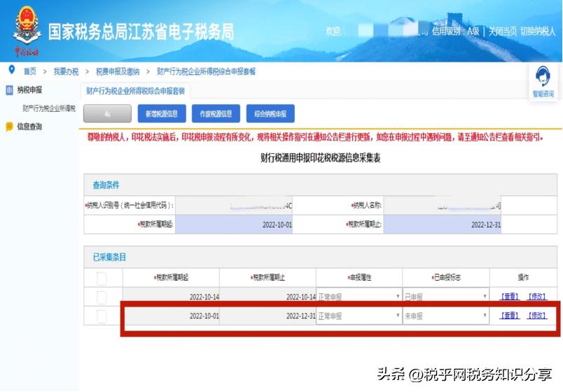563x392 pixels.
Task: Open 纳税申报 in the sidebar
Action: click(29, 90)
